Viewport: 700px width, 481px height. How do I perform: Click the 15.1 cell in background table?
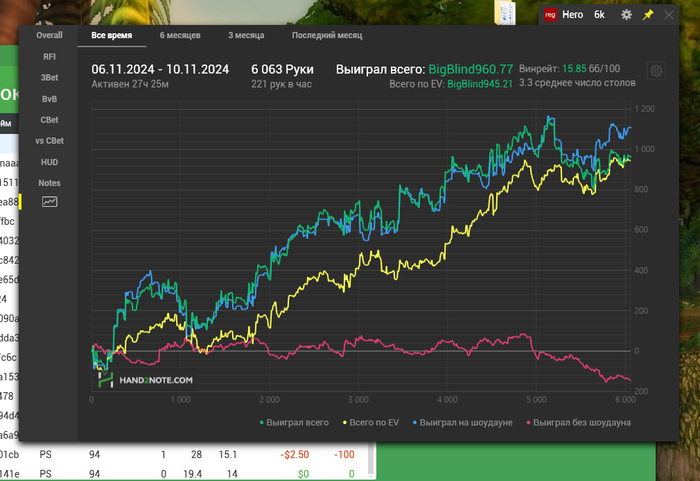228,455
